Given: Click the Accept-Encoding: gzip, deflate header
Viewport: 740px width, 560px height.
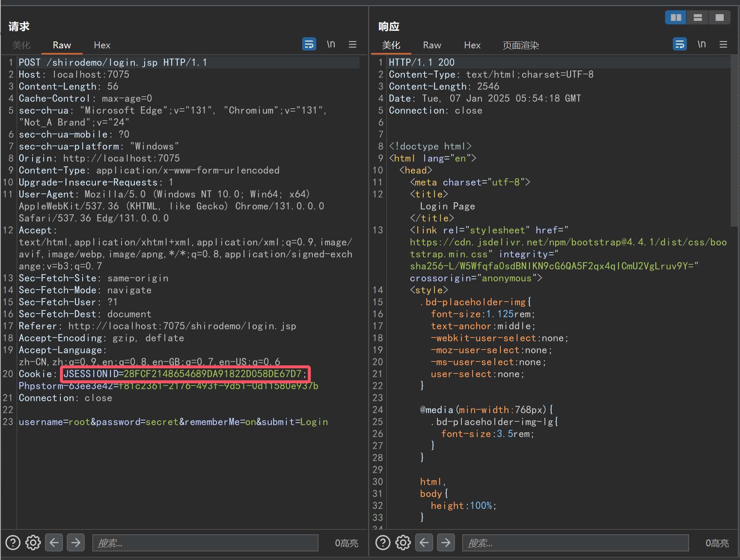Looking at the screenshot, I should coord(101,338).
